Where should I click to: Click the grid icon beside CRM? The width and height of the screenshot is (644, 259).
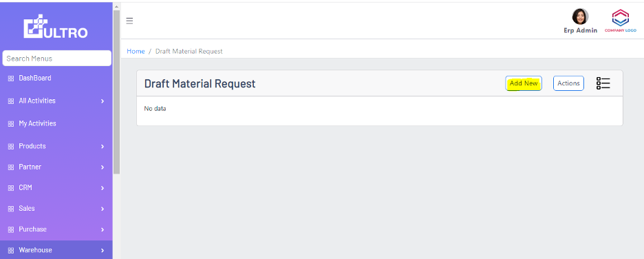(11, 188)
